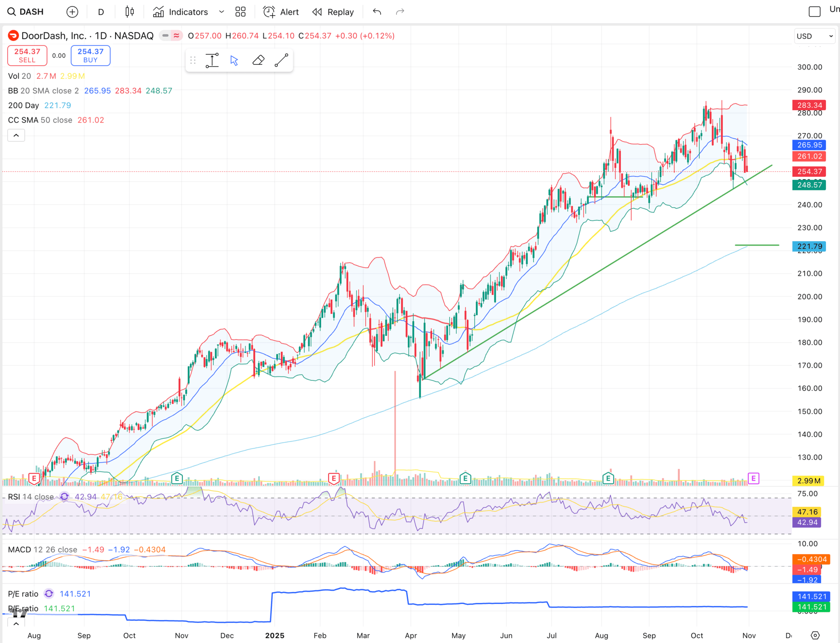Select the measure text cursor tool
Screen dimensions: 840x643
tap(212, 60)
